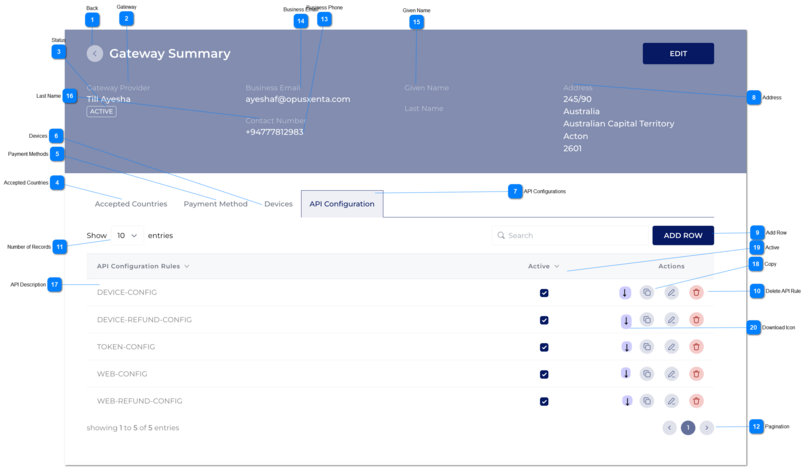
Task: Delete the WEB-CONFIG rule
Action: tap(696, 374)
